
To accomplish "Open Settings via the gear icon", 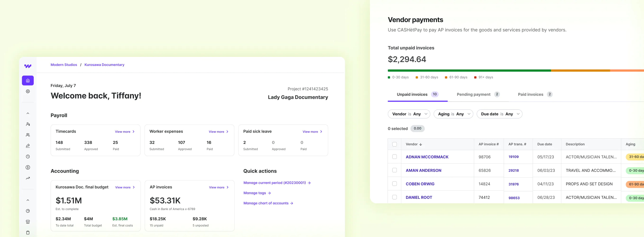I will tap(28, 91).
